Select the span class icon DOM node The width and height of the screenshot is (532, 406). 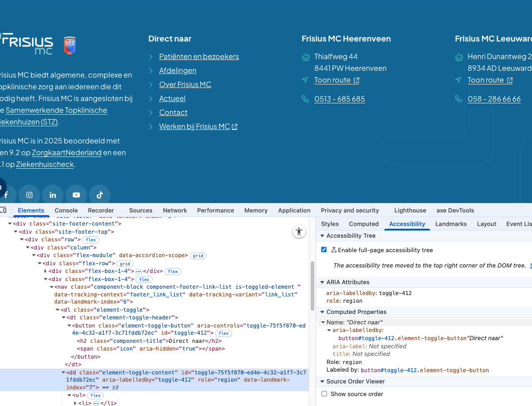[x=151, y=349]
